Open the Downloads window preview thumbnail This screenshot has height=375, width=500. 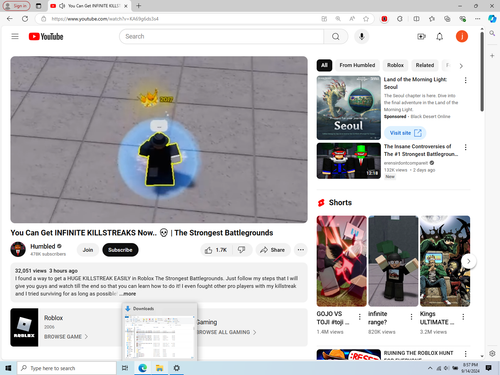pyautogui.click(x=159, y=336)
